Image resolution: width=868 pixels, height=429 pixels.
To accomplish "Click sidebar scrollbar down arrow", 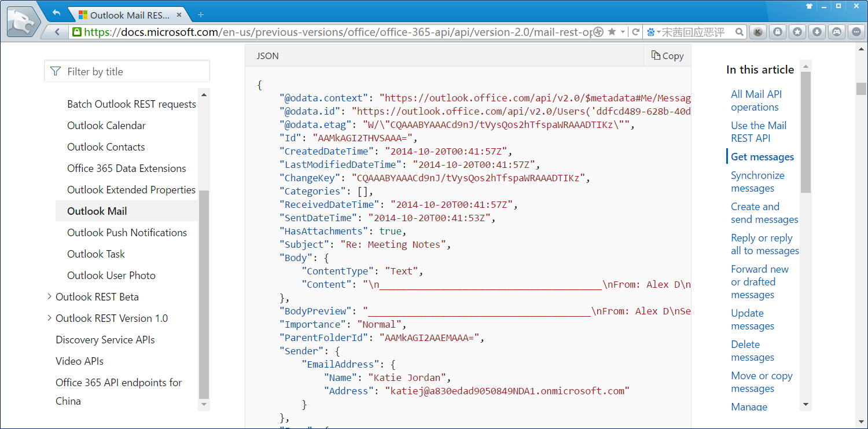I will click(204, 405).
